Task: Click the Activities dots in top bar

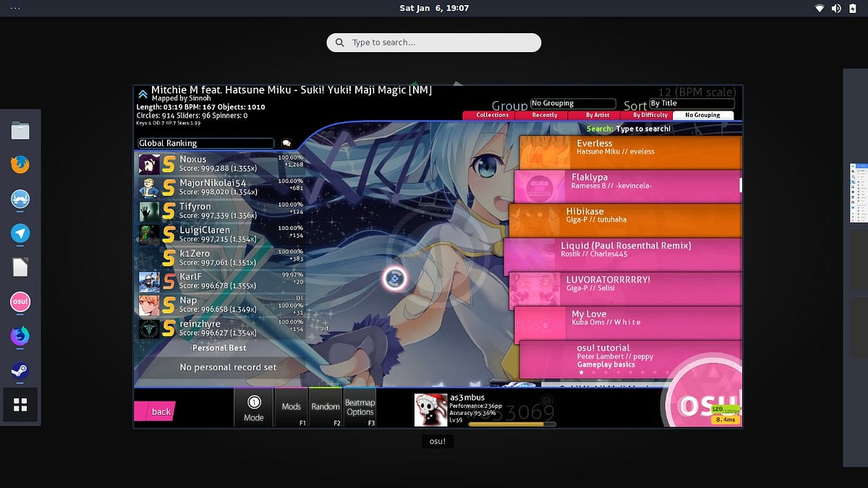Action: (x=15, y=8)
